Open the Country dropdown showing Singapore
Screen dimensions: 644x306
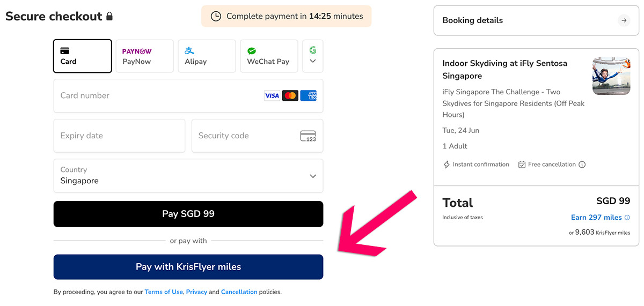tap(188, 176)
